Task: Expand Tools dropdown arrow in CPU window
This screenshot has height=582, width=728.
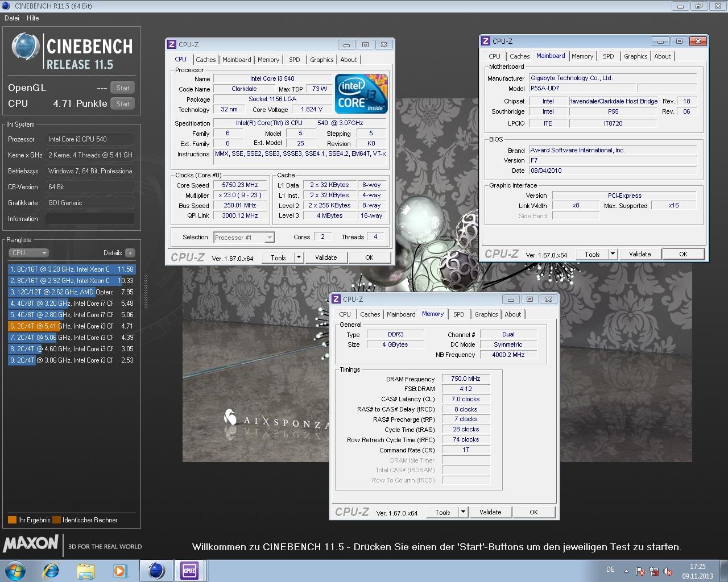Action: 299,257
